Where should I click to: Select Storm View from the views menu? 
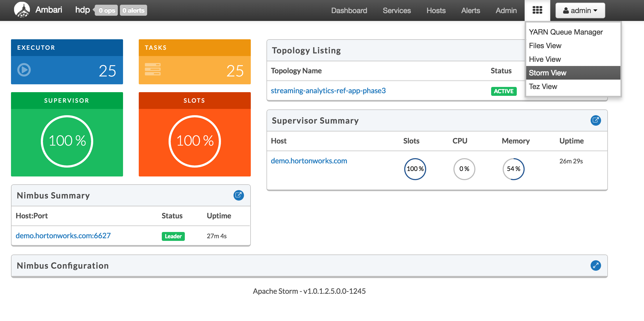coord(547,73)
